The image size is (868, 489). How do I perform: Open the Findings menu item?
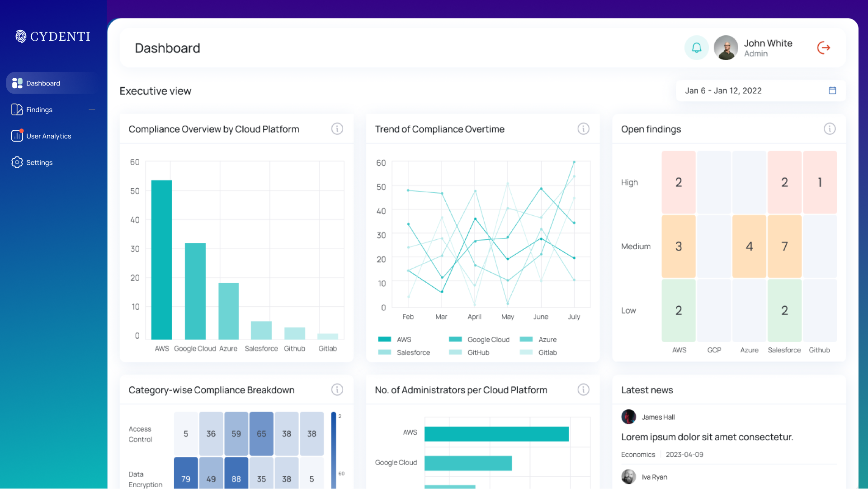(53, 109)
